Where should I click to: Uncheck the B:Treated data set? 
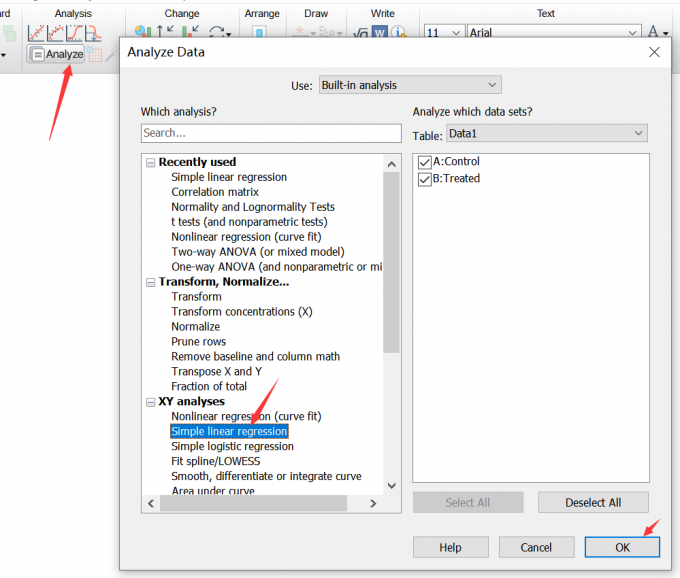tap(425, 179)
